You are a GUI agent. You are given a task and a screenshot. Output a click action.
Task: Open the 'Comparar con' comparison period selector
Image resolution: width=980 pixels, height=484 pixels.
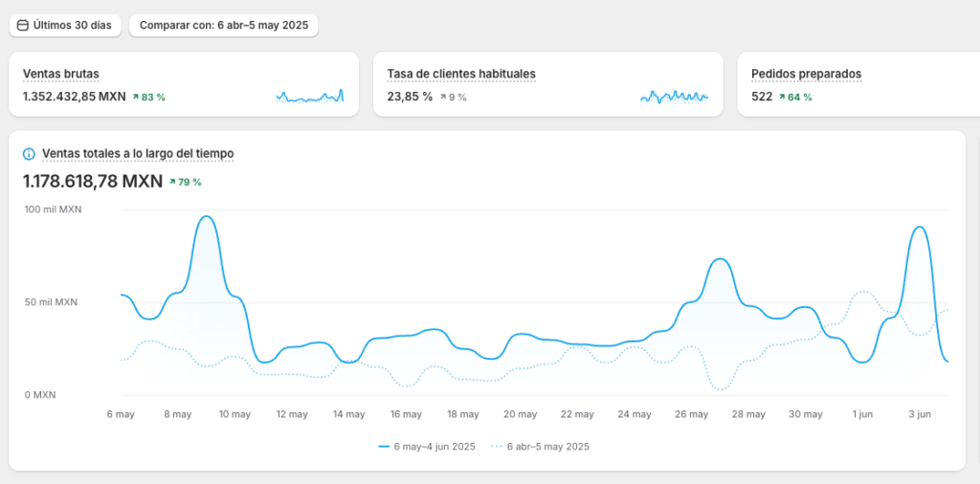pyautogui.click(x=223, y=25)
